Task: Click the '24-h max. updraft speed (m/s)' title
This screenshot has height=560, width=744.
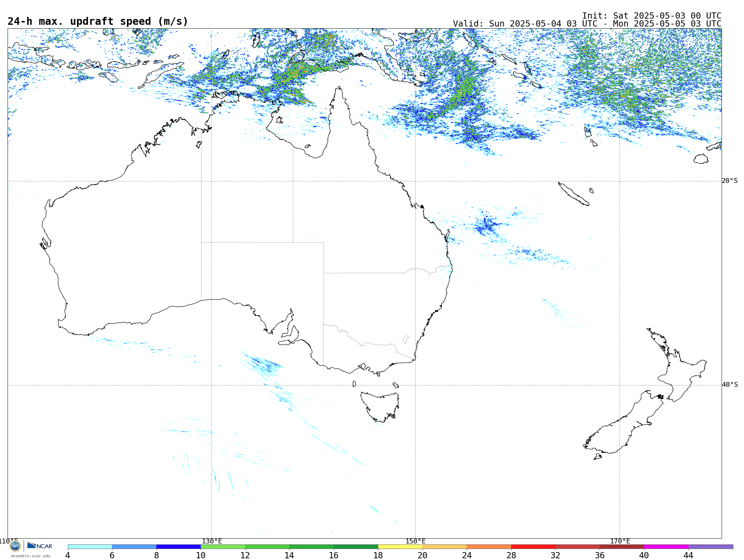Action: tap(98, 21)
